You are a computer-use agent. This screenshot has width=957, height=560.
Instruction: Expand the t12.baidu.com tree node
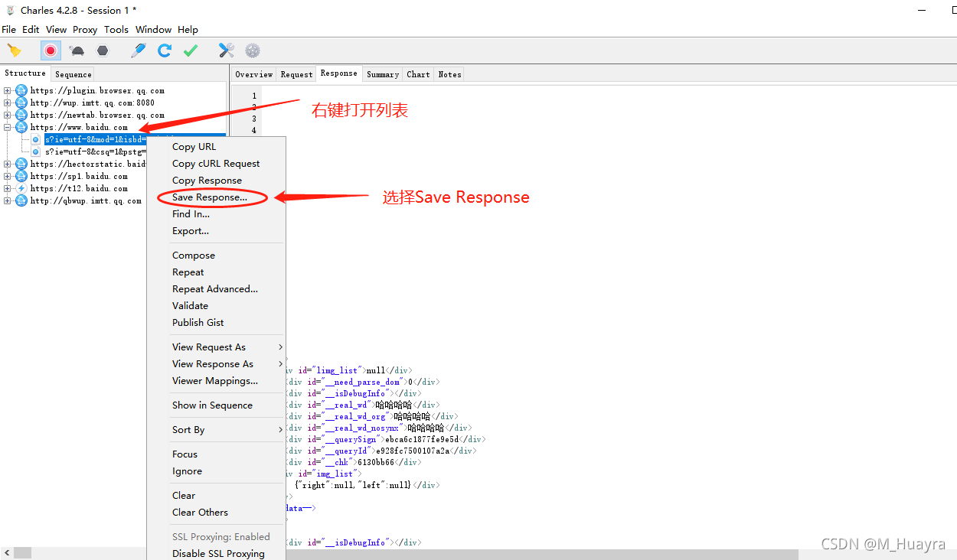(8, 188)
